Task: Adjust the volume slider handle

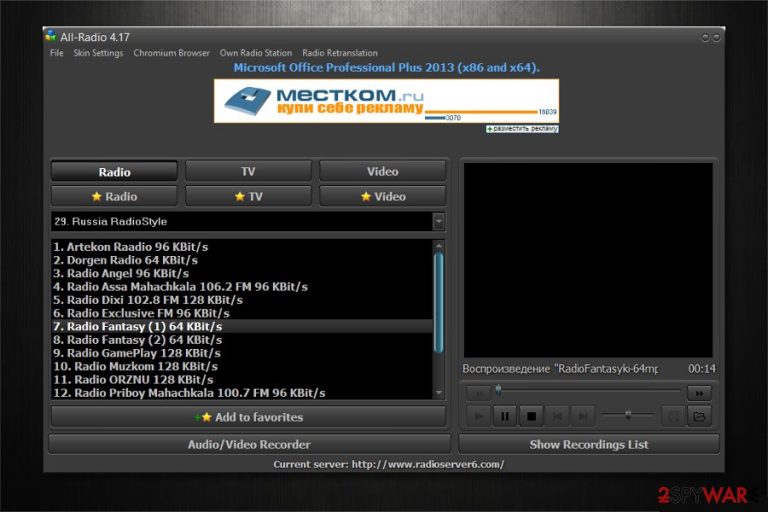Action: coord(628,414)
